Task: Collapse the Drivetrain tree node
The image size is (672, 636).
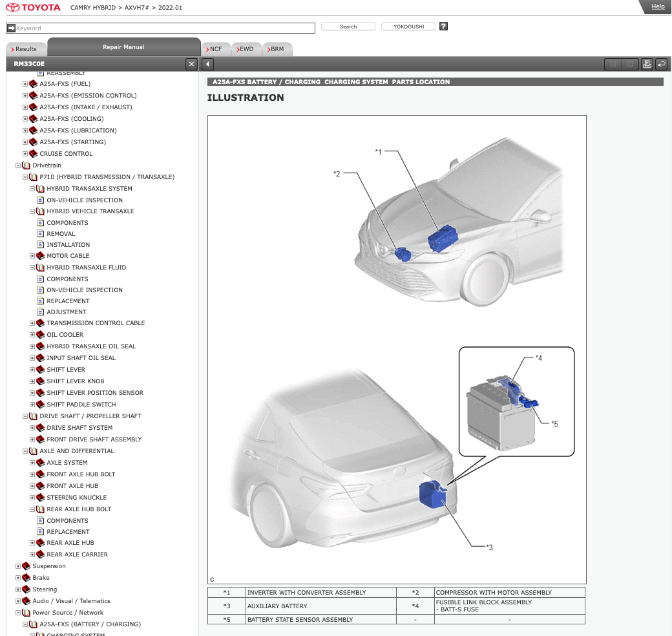Action: 17,165
